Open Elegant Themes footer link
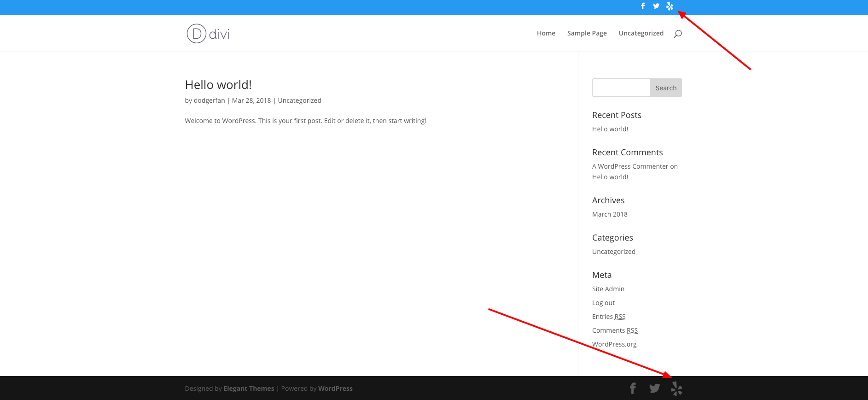The width and height of the screenshot is (868, 400). pos(249,388)
